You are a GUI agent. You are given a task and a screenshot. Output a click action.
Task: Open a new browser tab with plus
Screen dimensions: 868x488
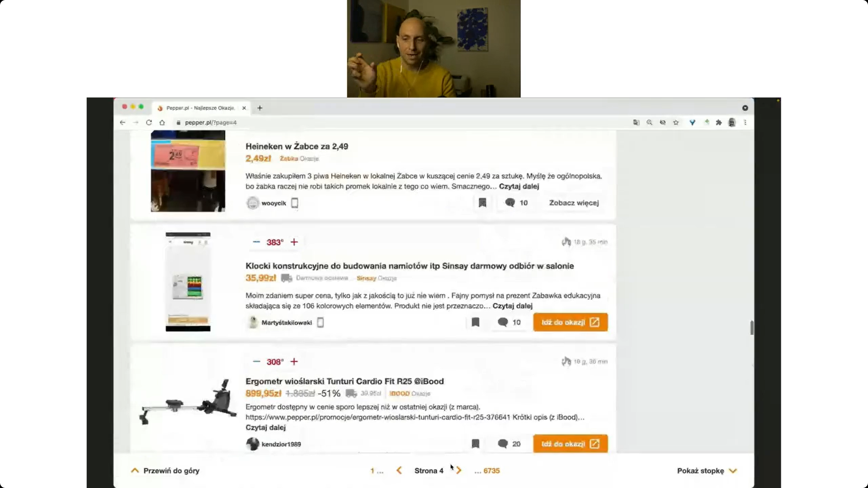[259, 108]
